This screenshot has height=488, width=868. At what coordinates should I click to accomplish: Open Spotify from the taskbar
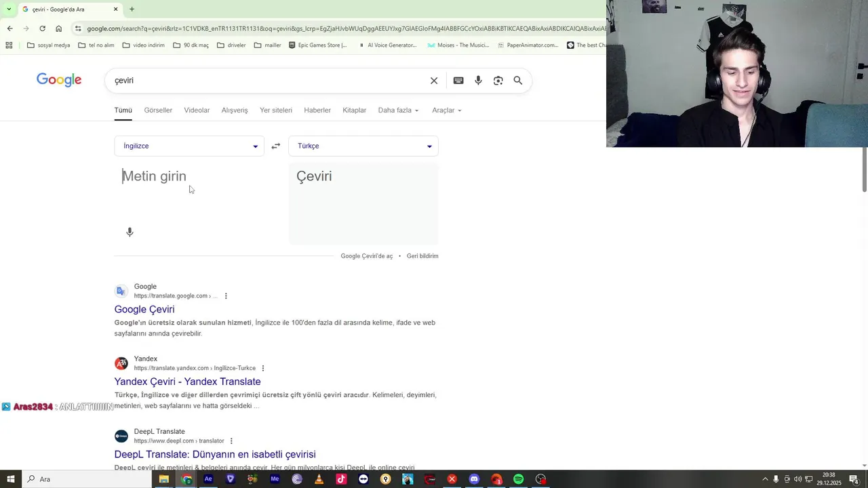(x=518, y=479)
